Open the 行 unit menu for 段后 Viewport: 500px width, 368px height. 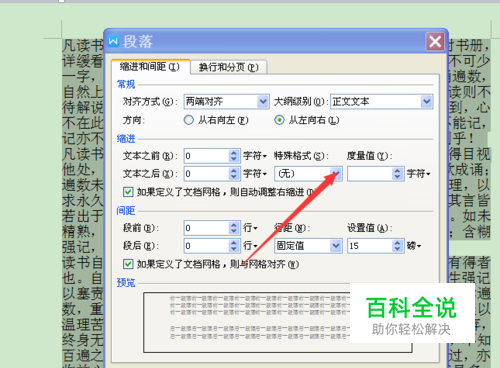[x=250, y=246]
